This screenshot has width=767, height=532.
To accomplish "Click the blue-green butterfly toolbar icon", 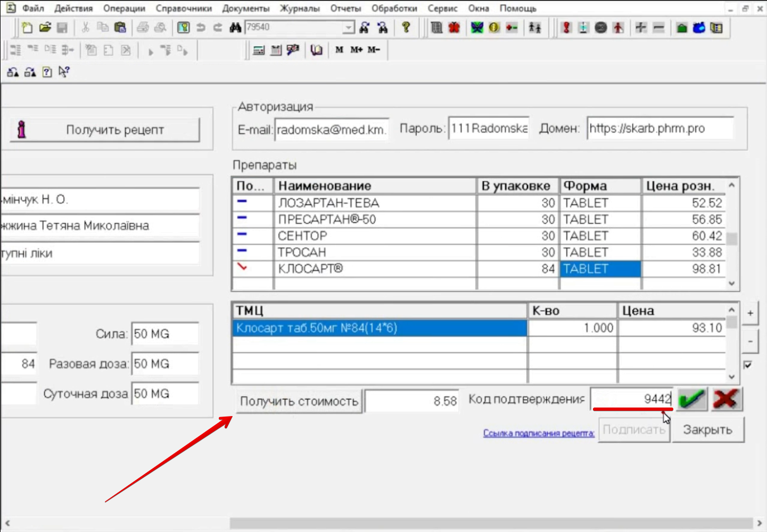I will [x=477, y=28].
